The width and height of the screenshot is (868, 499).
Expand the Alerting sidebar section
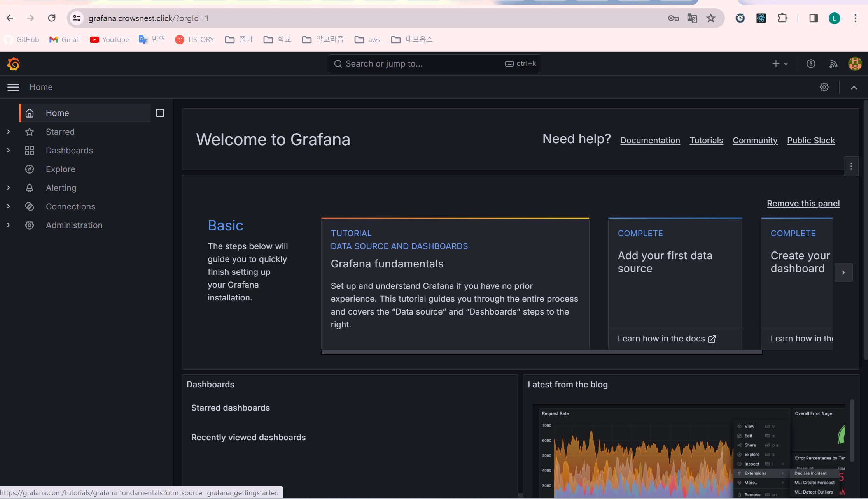click(x=9, y=188)
